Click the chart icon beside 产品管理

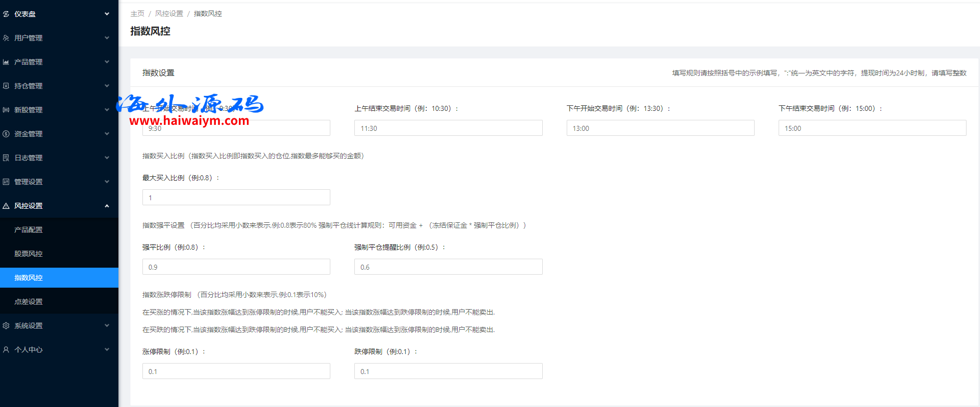pyautogui.click(x=6, y=62)
